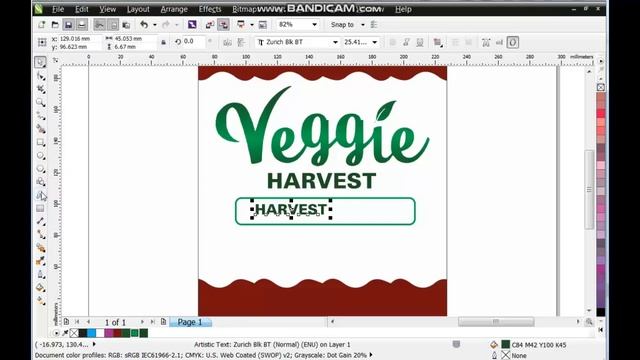Select the Shape tool in toolbox

point(40,76)
